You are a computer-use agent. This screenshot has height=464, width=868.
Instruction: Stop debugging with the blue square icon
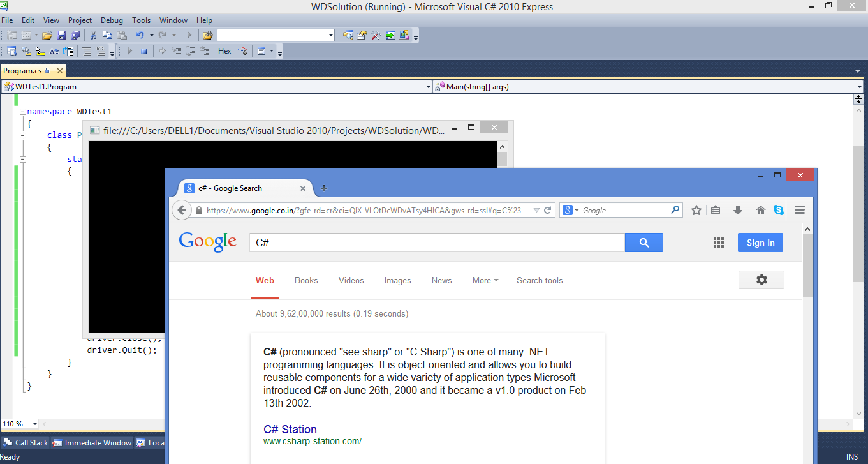coord(143,51)
